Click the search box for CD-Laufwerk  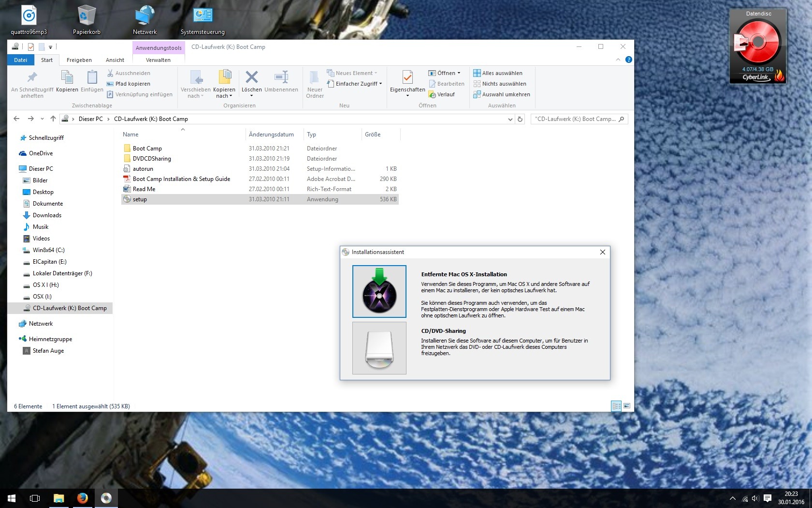[x=575, y=119]
